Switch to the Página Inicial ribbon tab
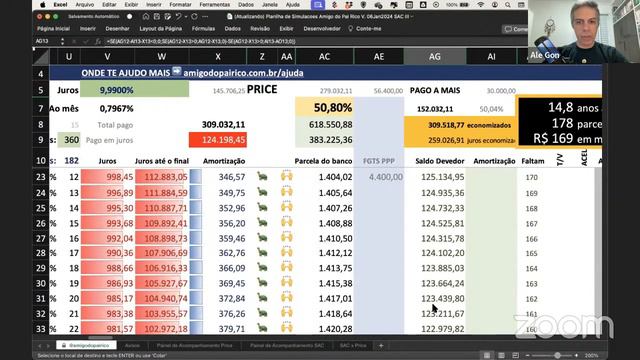Screen dimensions: 640x360 53,29
